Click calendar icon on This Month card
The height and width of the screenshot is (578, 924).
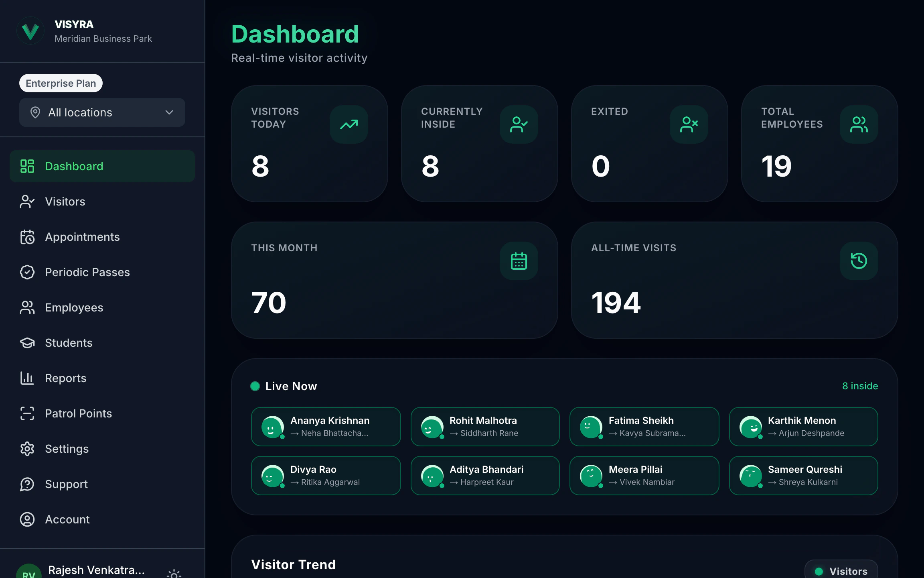click(x=519, y=261)
